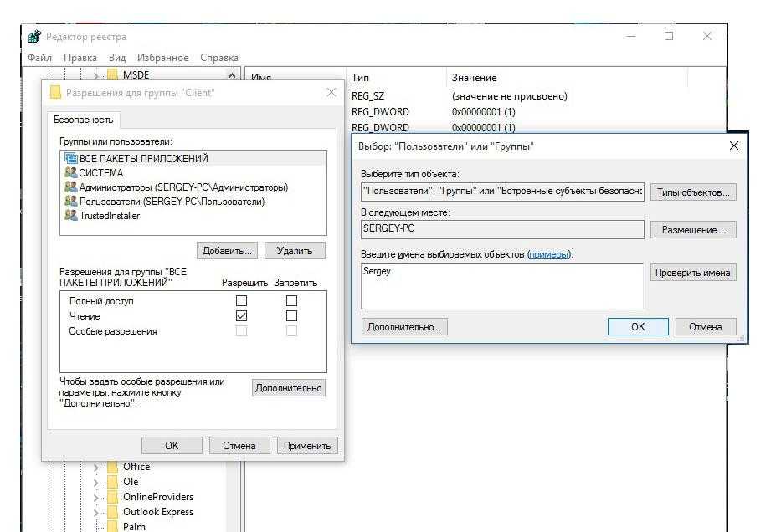Click the Добавить button to add user
The height and width of the screenshot is (532, 781).
(x=227, y=250)
